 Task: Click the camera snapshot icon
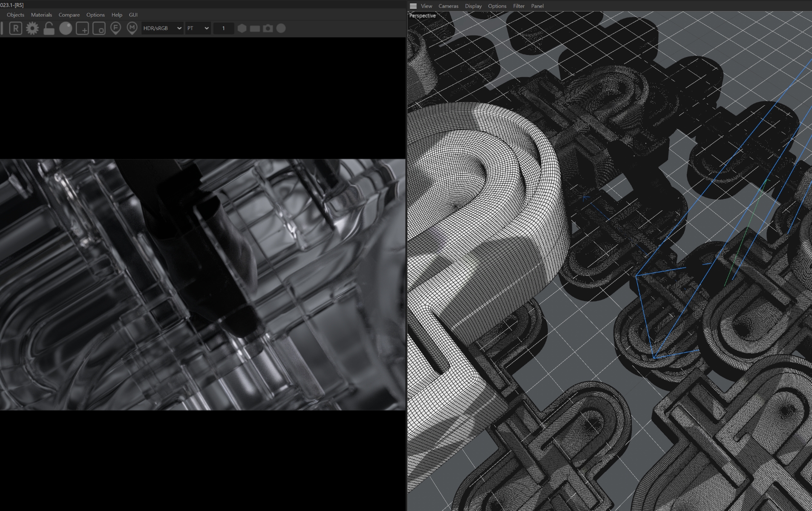click(x=268, y=29)
